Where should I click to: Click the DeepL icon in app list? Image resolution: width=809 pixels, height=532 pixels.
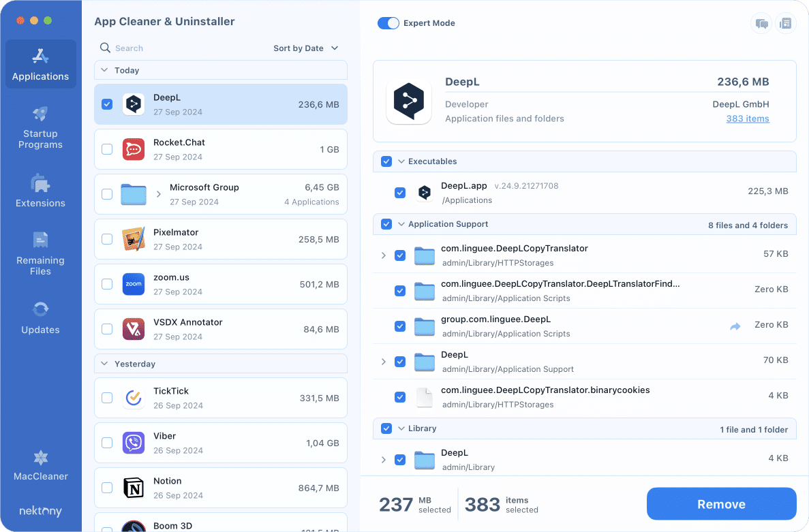[x=134, y=104]
